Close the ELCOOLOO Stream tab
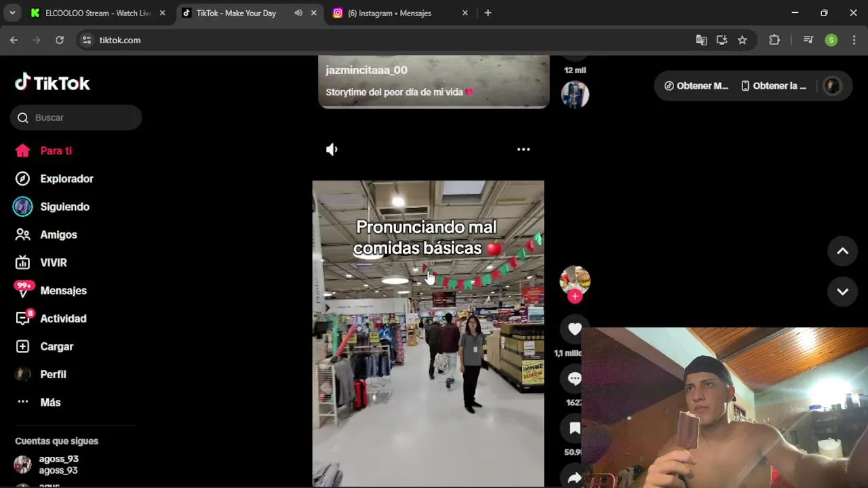 pyautogui.click(x=162, y=13)
